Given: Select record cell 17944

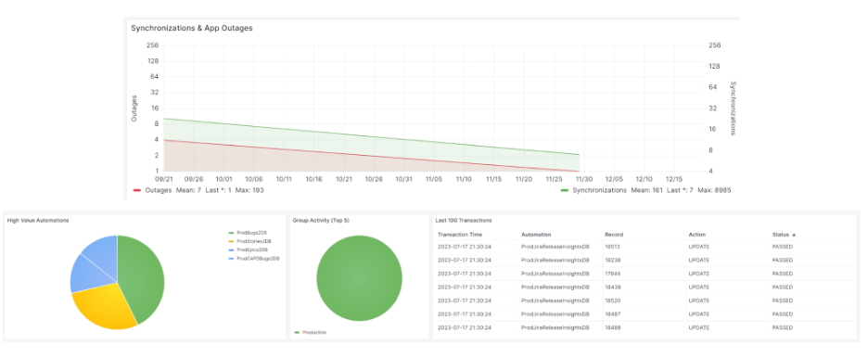Looking at the screenshot, I should click(612, 274).
